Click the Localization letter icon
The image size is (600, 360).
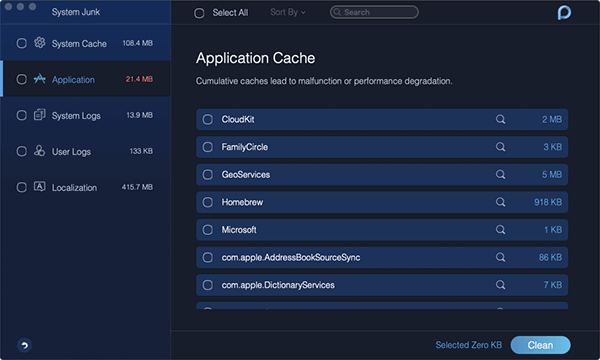point(39,186)
